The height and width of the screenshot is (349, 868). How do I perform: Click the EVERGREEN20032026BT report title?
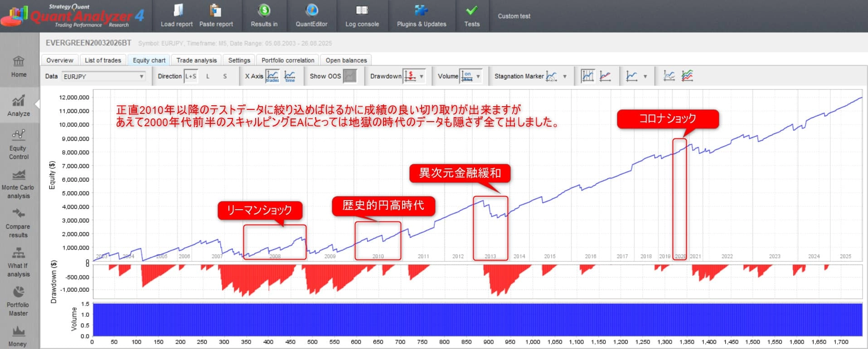click(x=88, y=43)
